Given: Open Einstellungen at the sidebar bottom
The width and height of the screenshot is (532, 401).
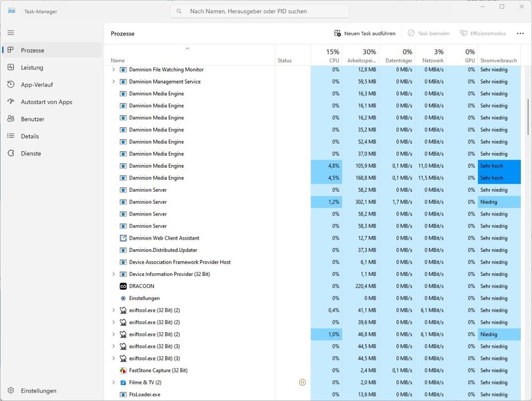Looking at the screenshot, I should pos(38,391).
